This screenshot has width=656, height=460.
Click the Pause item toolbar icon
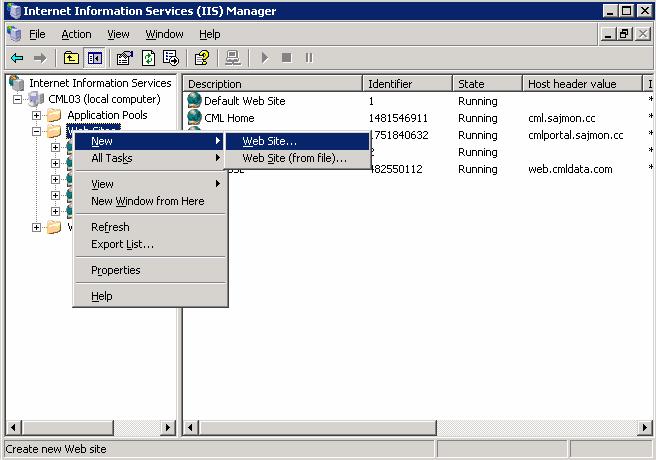pyautogui.click(x=309, y=57)
